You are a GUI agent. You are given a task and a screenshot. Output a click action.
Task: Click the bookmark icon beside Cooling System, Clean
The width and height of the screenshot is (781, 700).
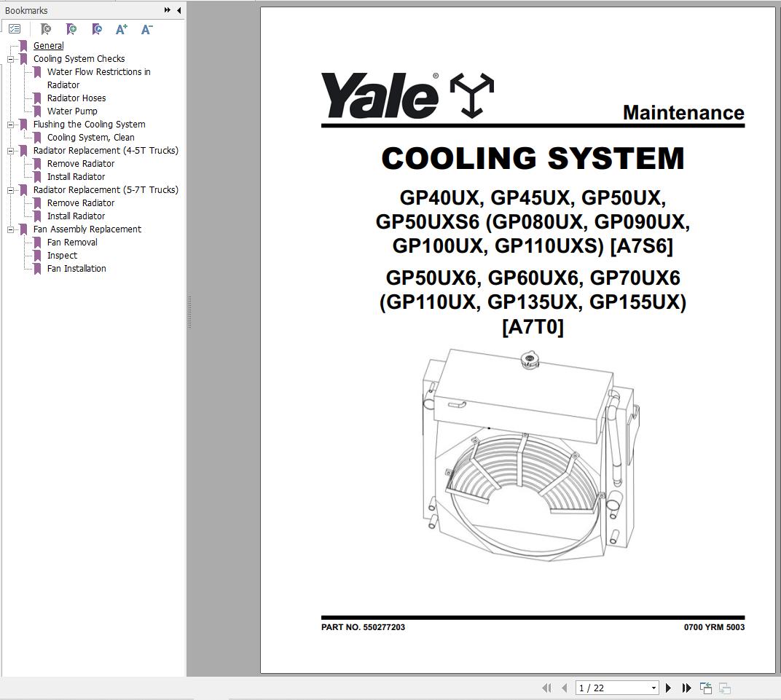point(37,138)
